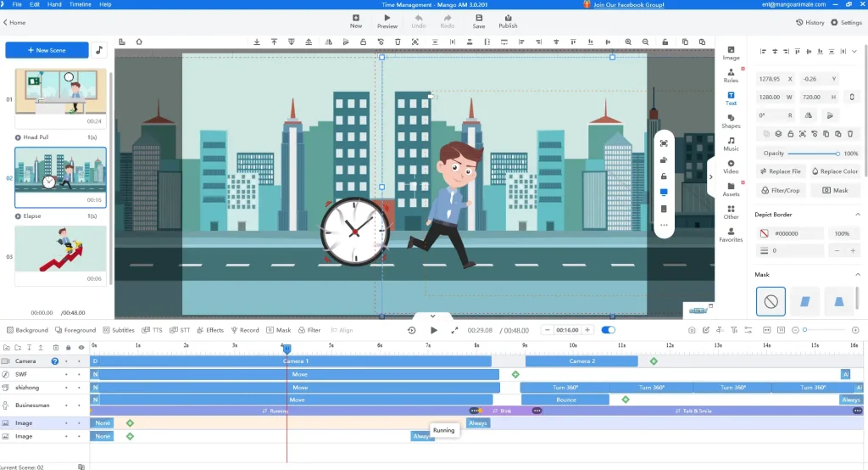This screenshot has width=868, height=470.
Task: Open the Timeline menu
Action: (x=80, y=4)
